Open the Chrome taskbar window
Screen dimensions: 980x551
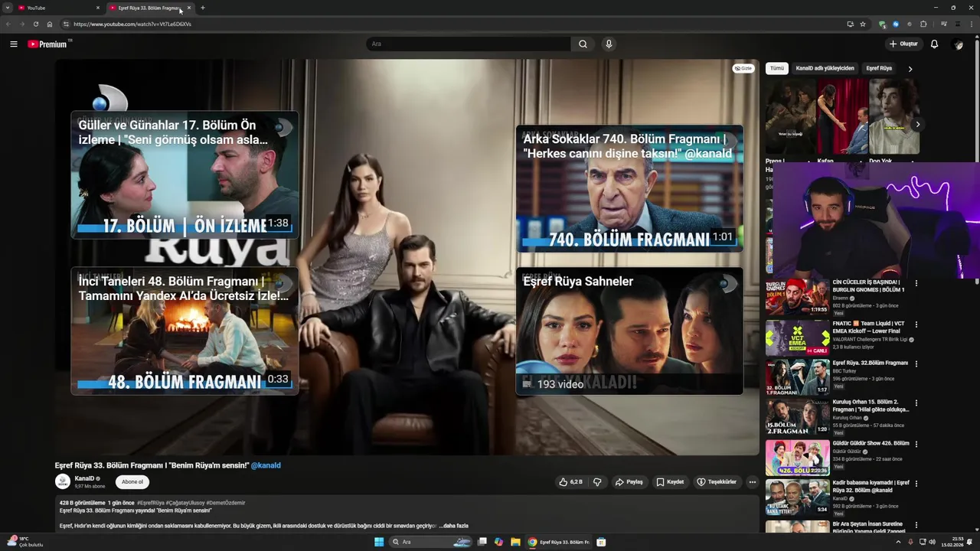560,542
